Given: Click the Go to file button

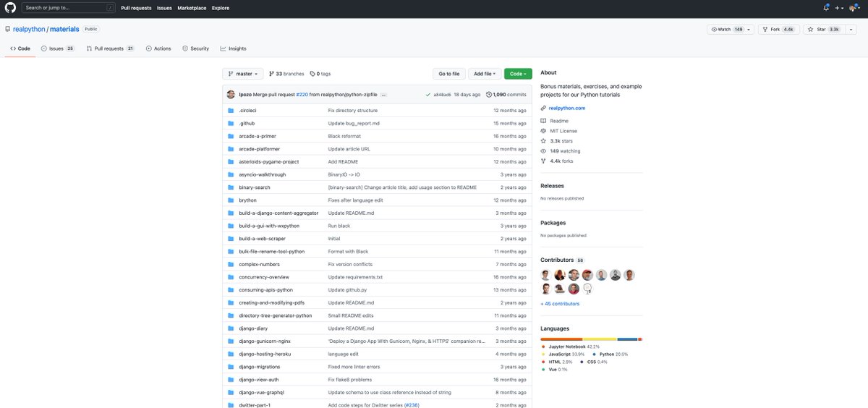Looking at the screenshot, I should 448,74.
